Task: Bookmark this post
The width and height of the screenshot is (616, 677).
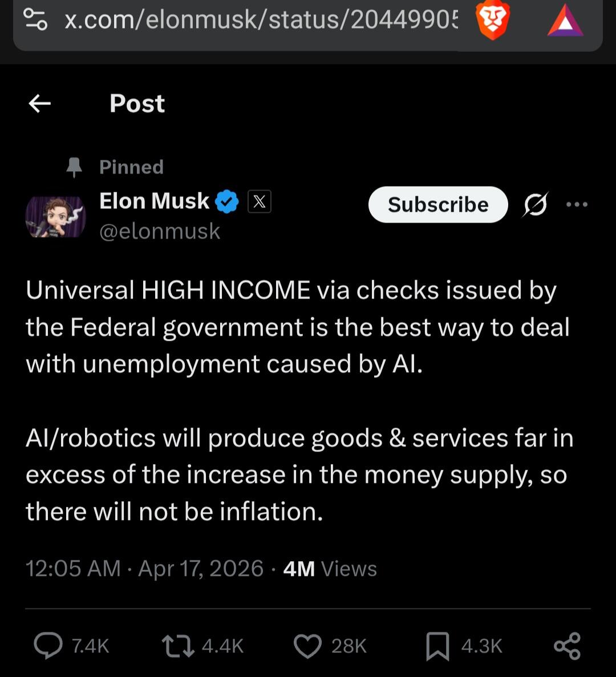Action: (x=437, y=646)
